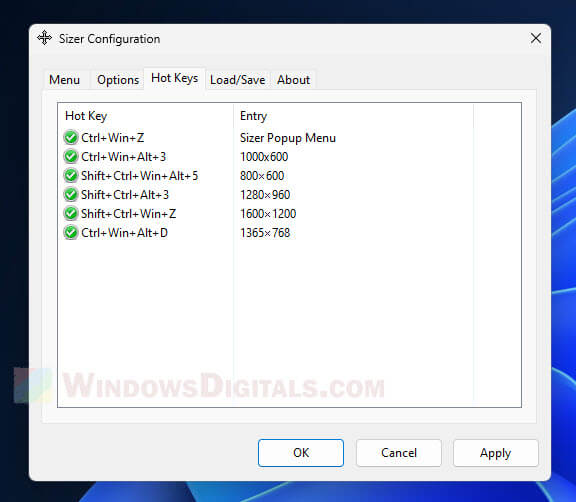576x502 pixels.
Task: Click the Sizer app icon in title bar
Action: pos(44,38)
